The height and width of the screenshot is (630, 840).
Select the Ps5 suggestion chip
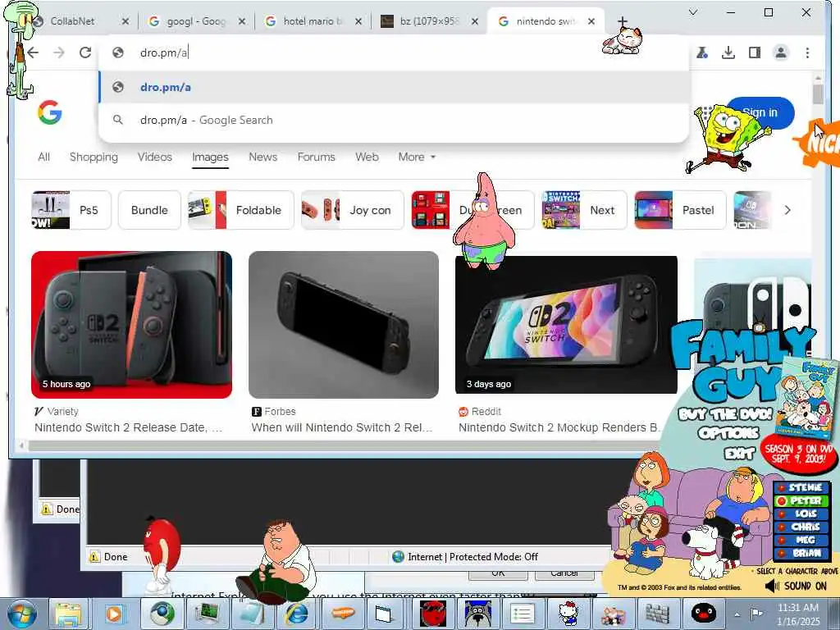(x=71, y=210)
